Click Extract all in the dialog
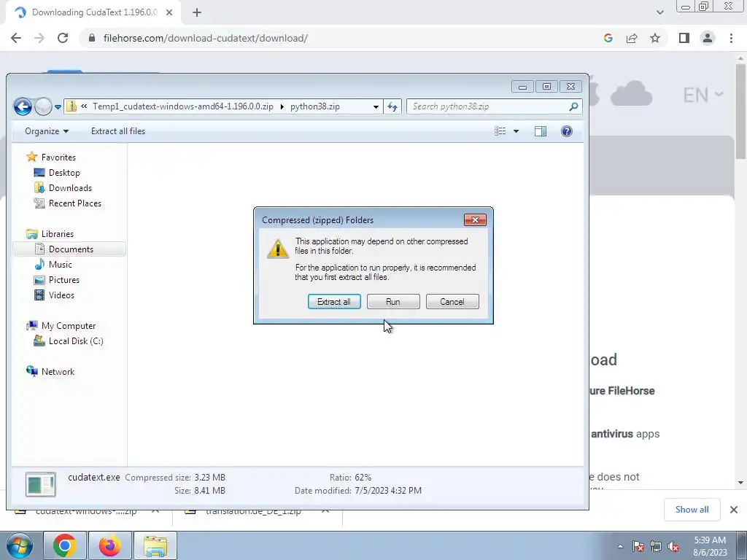 [x=334, y=301]
